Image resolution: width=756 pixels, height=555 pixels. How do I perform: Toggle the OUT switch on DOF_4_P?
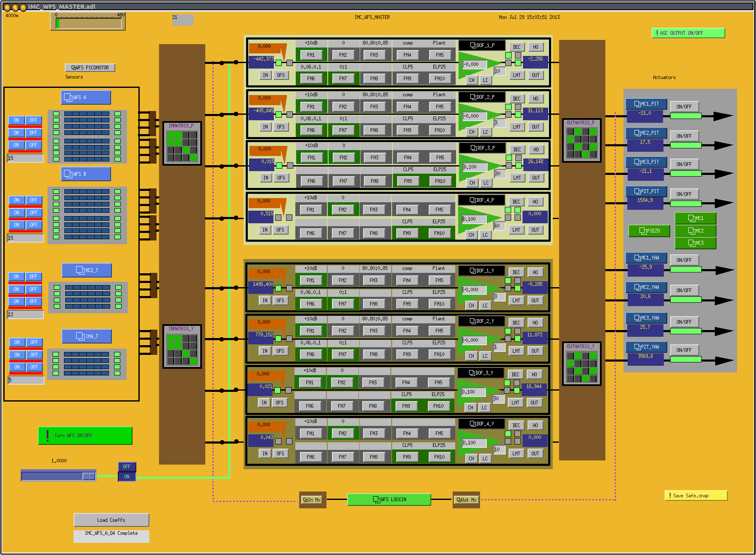535,230
